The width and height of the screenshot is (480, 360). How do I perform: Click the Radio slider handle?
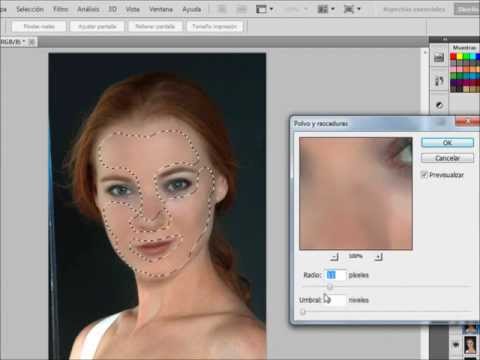pyautogui.click(x=330, y=286)
